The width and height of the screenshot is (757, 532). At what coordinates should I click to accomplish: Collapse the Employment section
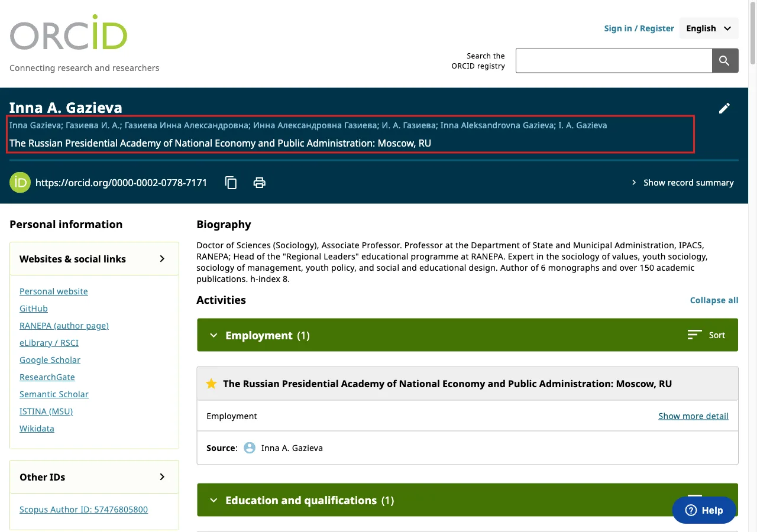coord(213,335)
